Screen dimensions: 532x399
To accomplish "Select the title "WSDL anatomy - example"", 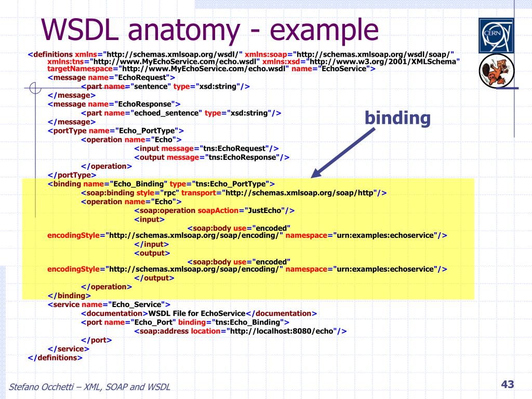I will (210, 30).
